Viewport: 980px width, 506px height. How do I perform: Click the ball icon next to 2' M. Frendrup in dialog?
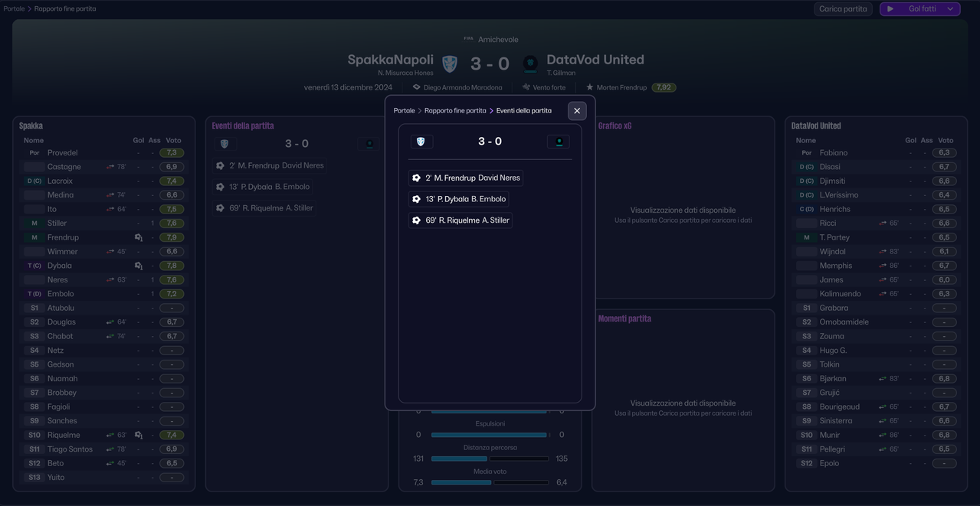pos(417,178)
